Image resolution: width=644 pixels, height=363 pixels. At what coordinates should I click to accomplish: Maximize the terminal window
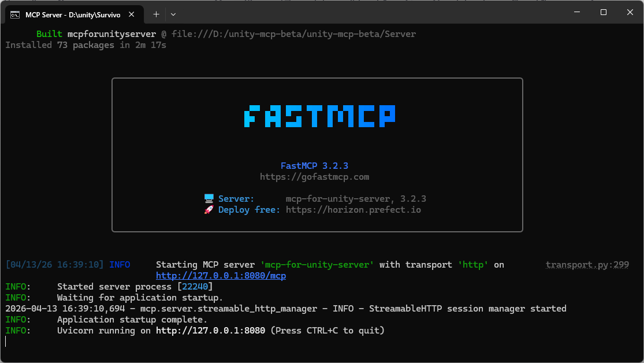point(604,12)
